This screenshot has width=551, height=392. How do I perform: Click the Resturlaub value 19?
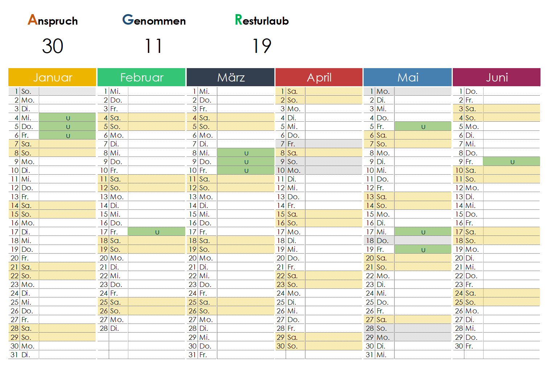(x=262, y=46)
